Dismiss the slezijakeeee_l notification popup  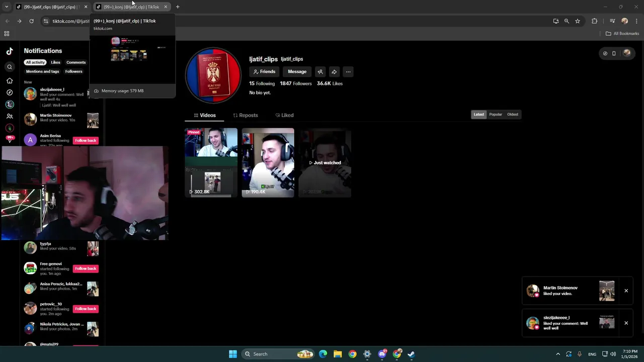pos(626,323)
